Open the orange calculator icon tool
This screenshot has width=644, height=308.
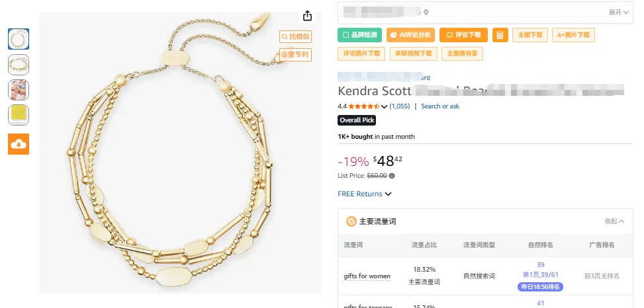[500, 35]
